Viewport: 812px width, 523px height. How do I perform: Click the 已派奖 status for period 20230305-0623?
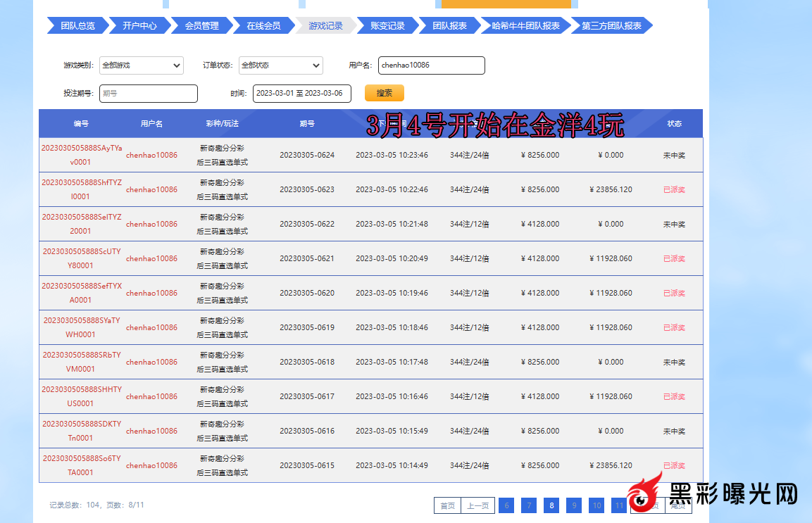pos(674,189)
